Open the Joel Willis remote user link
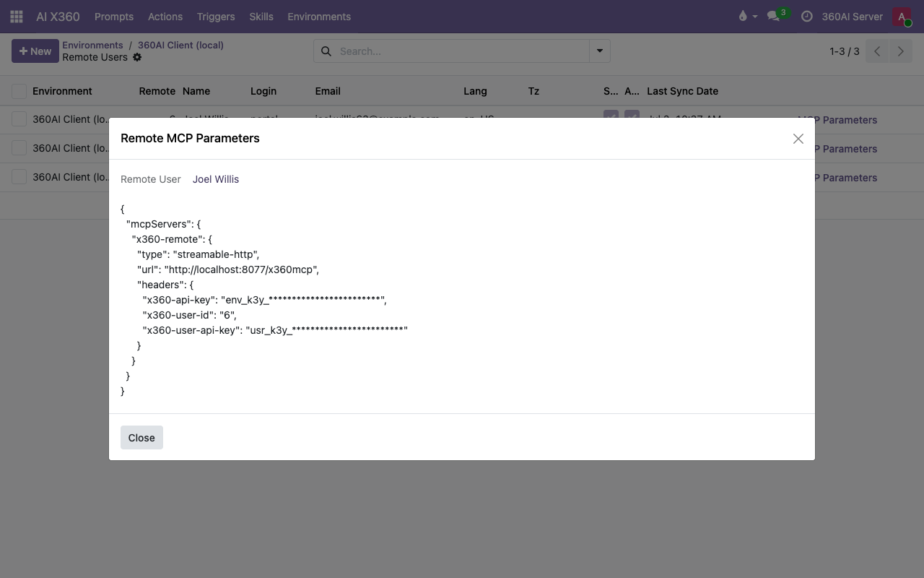The width and height of the screenshot is (924, 578). coord(216,179)
